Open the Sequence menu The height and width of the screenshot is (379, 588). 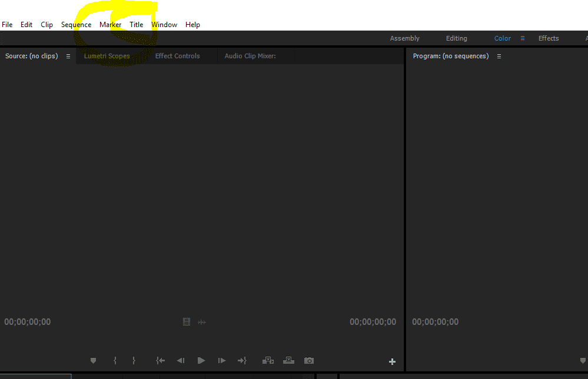click(76, 25)
